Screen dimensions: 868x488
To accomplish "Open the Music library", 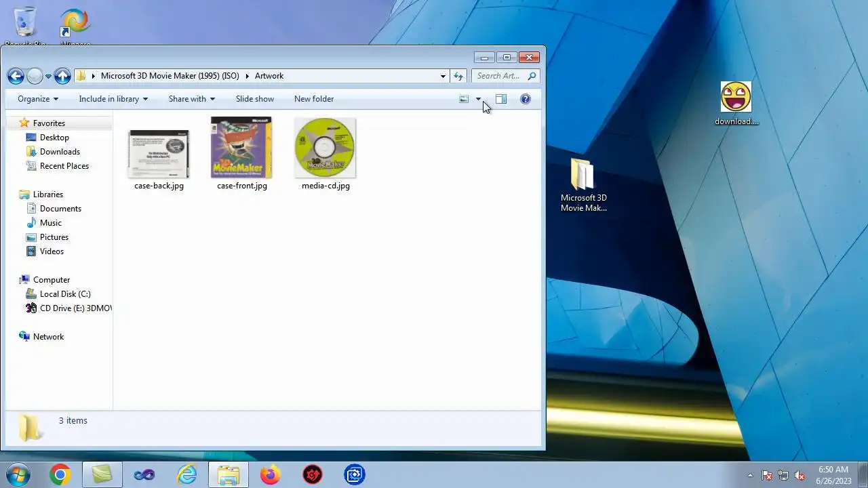I will 50,223.
